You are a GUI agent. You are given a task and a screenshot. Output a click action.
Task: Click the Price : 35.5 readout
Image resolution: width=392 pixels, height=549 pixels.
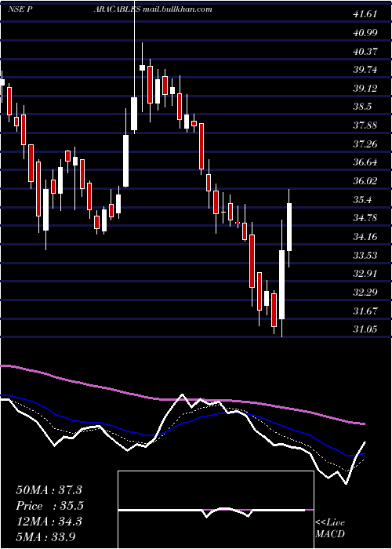click(49, 506)
